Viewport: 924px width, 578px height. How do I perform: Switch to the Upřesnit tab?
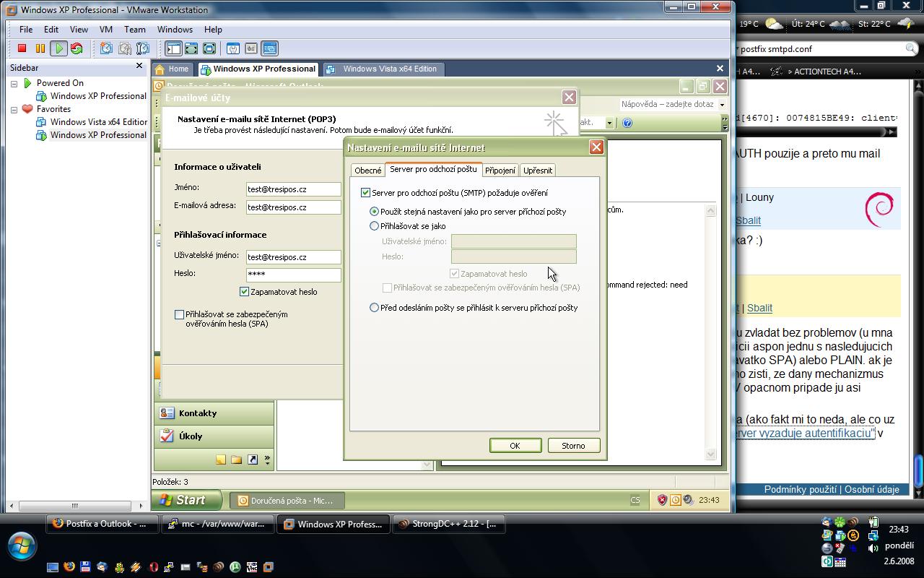(x=538, y=171)
